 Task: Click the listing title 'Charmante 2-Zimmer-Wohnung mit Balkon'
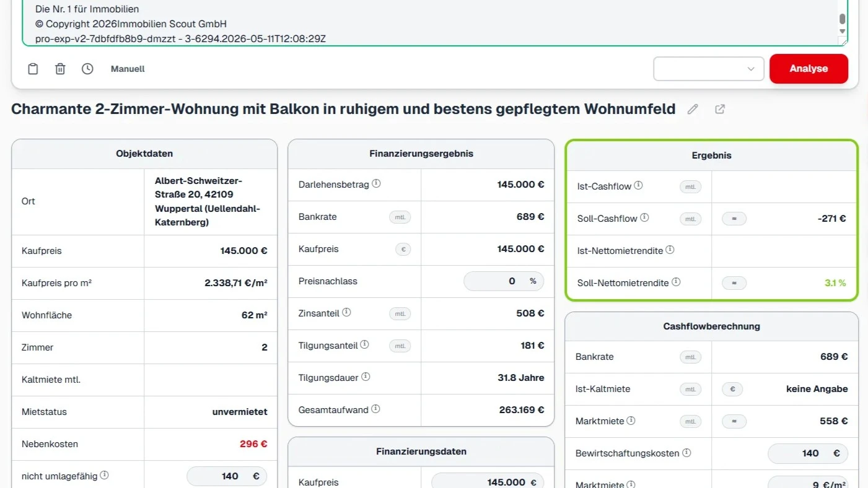point(343,110)
